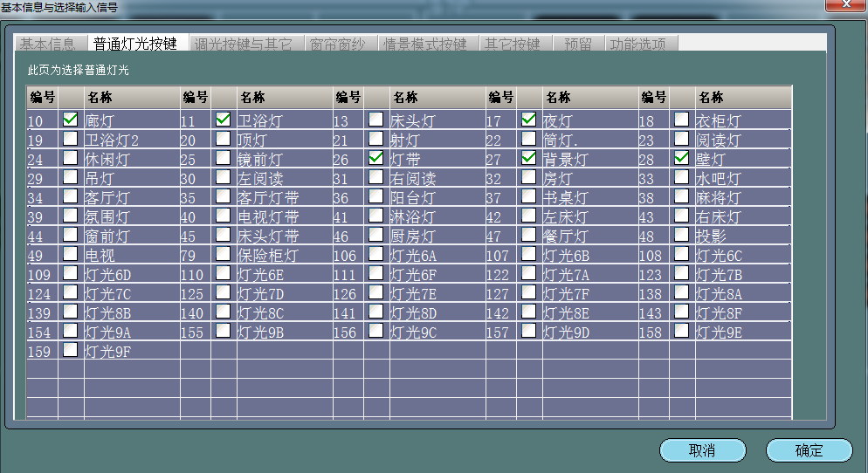Screen dimensions: 868x473
Task: Go to the 情景模式按键 tab
Action: click(425, 44)
